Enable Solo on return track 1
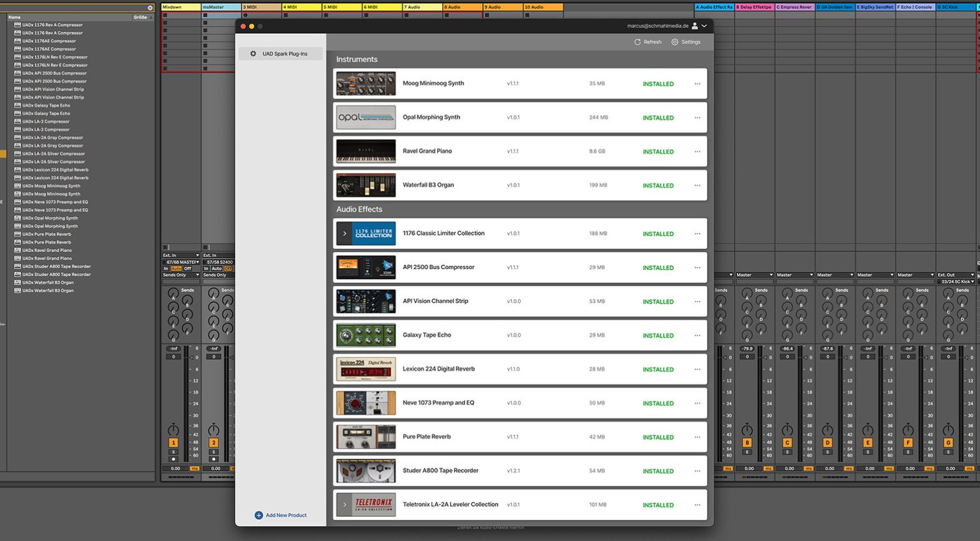This screenshot has height=541, width=980. point(173,450)
